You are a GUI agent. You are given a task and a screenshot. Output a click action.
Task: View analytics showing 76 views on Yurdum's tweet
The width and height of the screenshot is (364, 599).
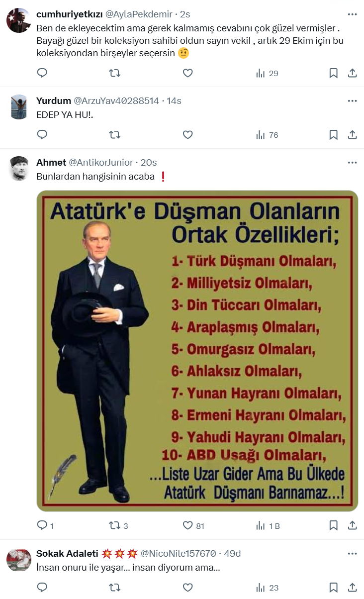point(267,135)
